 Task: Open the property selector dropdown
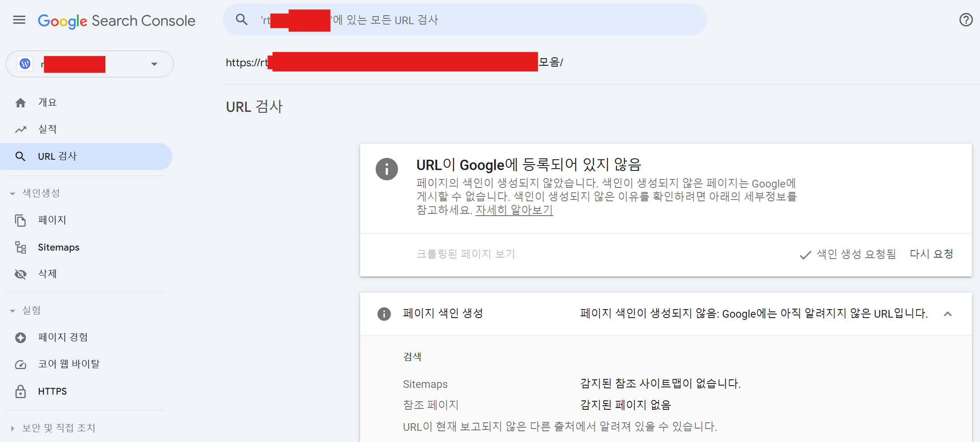coord(89,64)
